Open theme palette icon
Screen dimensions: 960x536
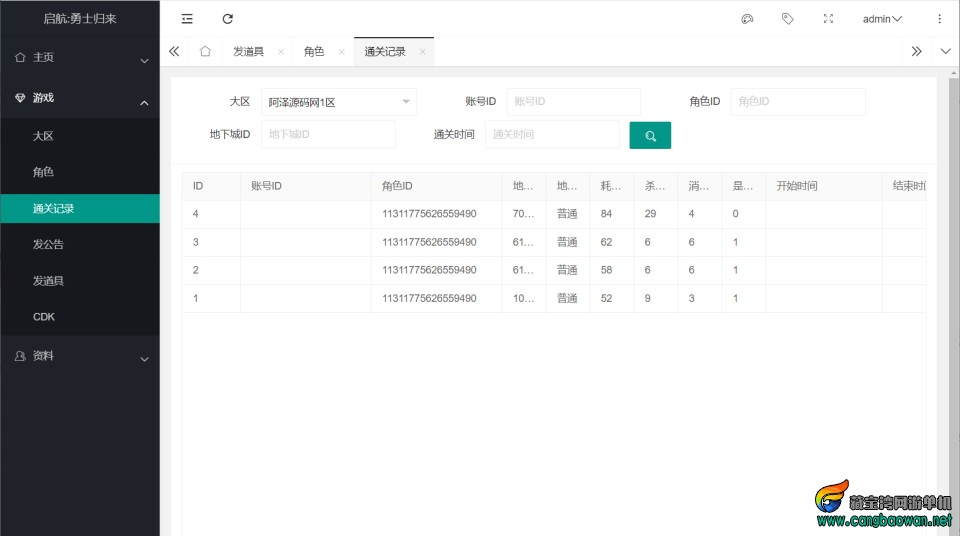coord(747,19)
